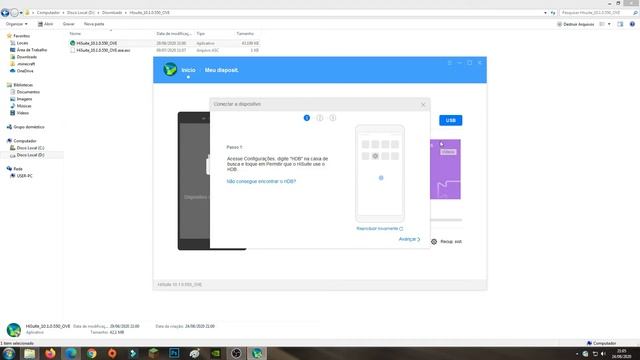Switch to the Início tab in HiSuite
Viewport: 640px width, 360px height.
(x=188, y=70)
